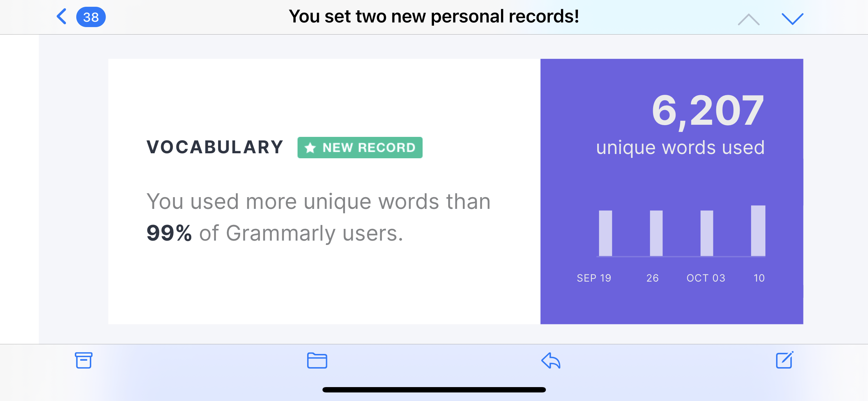Screen dimensions: 868x401
Task: Click the chart bar above label 26
Action: pos(656,233)
